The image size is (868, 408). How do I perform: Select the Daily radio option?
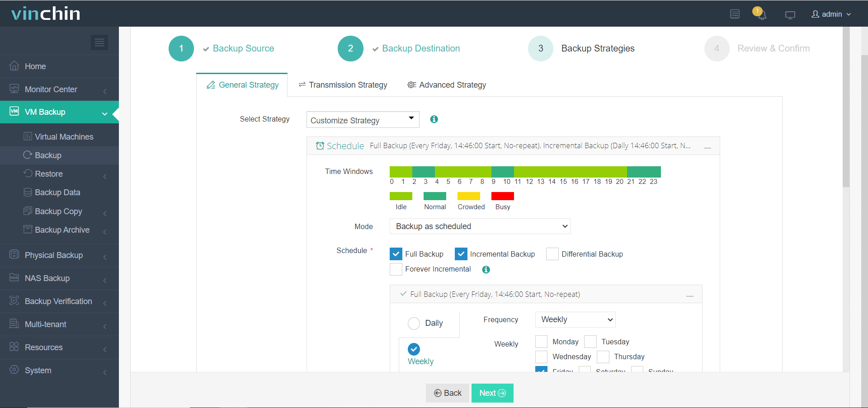coord(414,324)
